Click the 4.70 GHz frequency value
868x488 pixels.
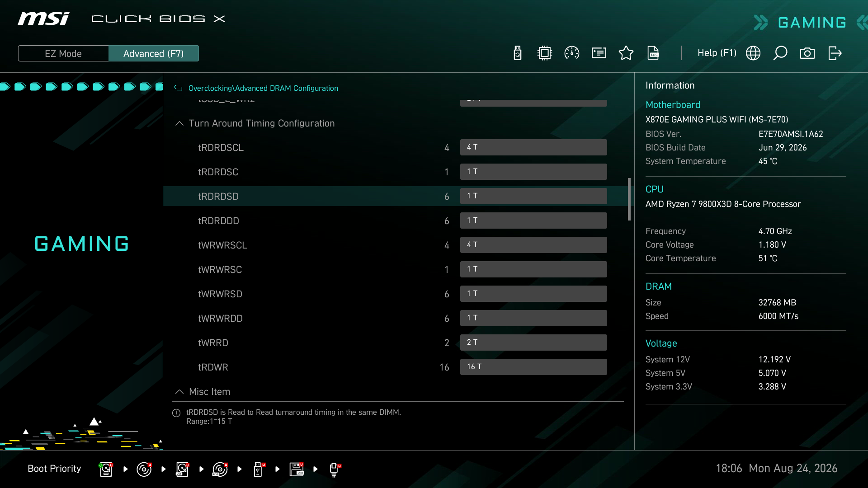pos(775,231)
